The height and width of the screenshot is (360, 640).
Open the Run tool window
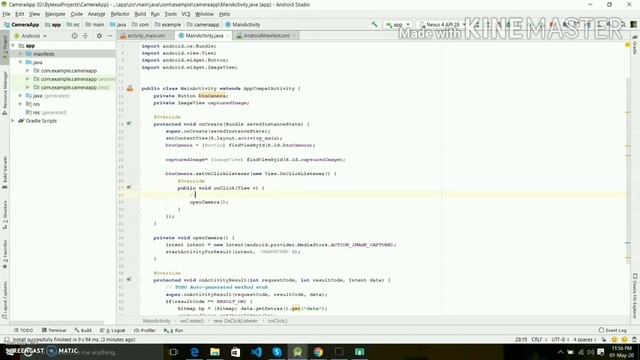point(173,330)
